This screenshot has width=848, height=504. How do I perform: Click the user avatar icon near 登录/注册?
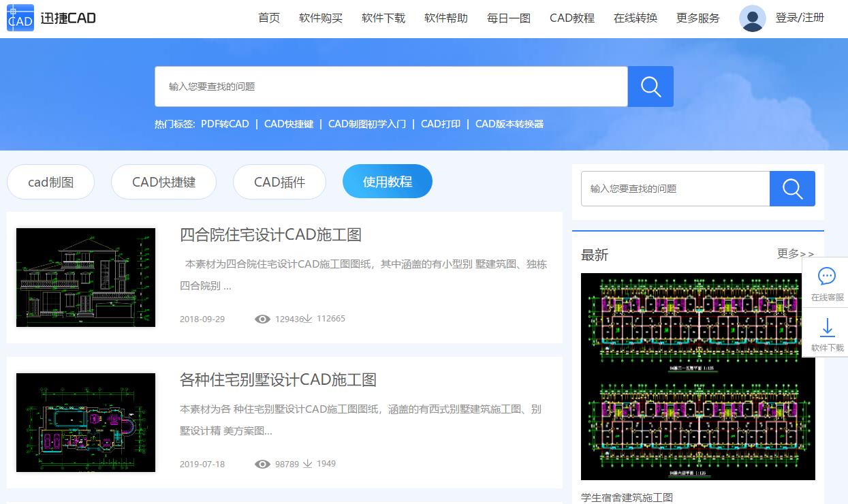(752, 18)
